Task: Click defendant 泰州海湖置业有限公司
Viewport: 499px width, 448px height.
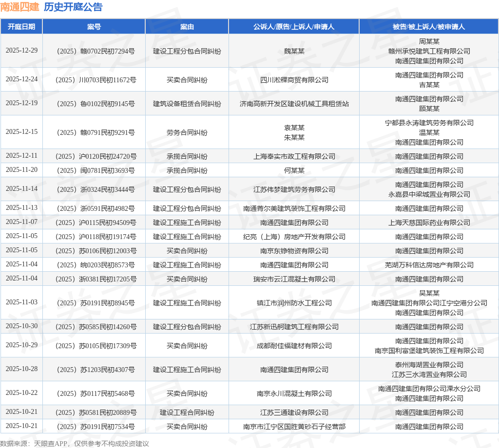Action: pos(429,365)
